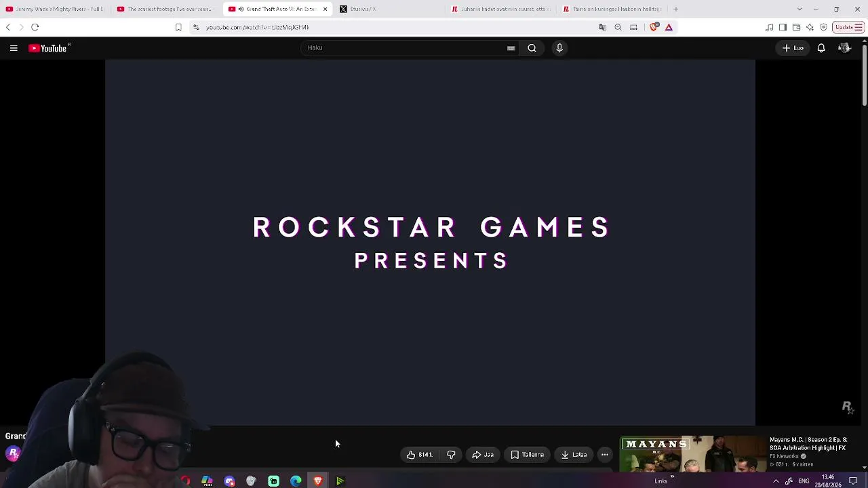The height and width of the screenshot is (488, 868).
Task: Translate this page icon
Action: [602, 27]
